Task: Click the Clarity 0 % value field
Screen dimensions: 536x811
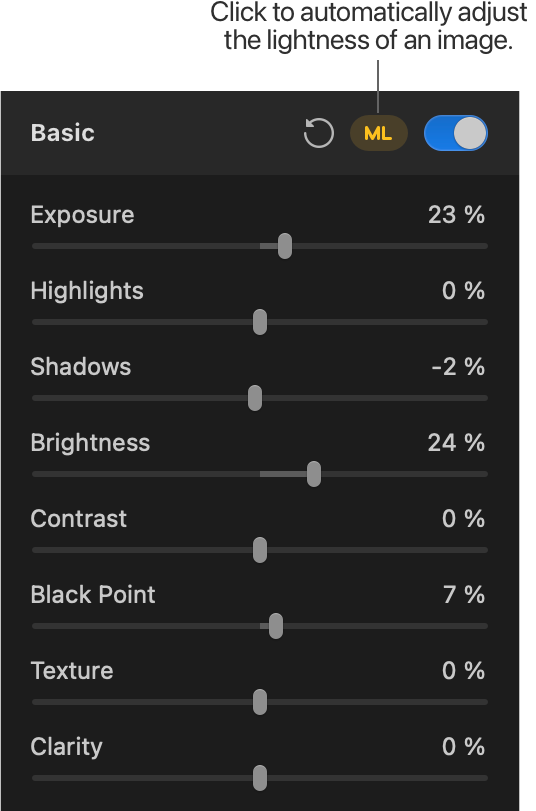Action: tap(464, 747)
